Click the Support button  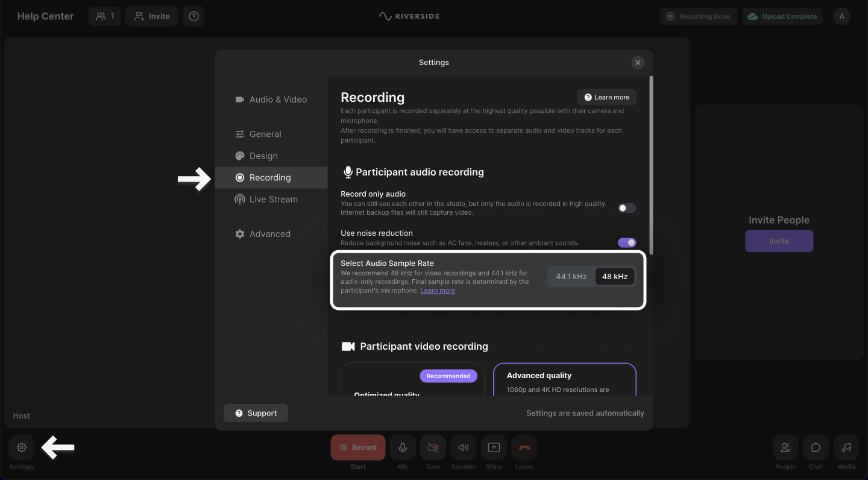pyautogui.click(x=256, y=413)
